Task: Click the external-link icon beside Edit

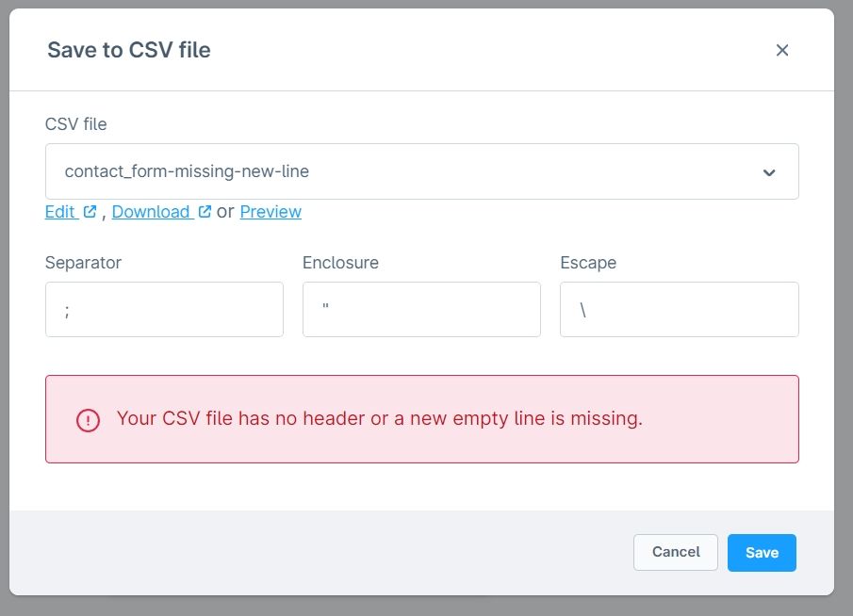Action: click(90, 212)
